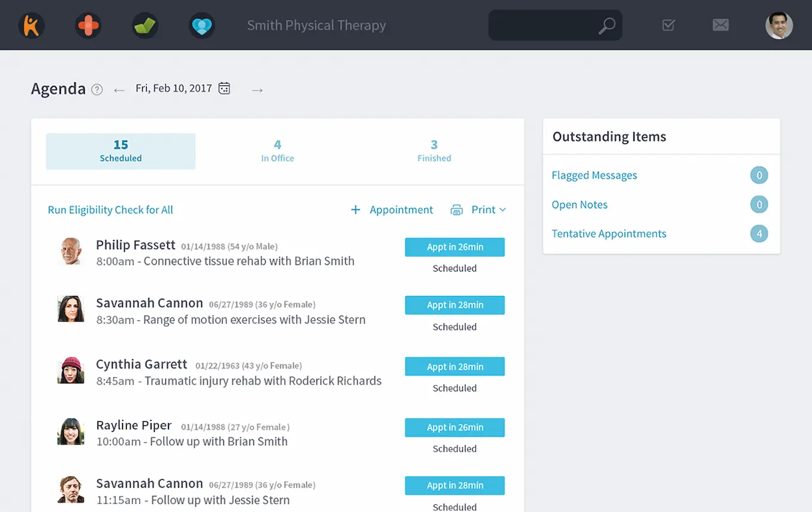The height and width of the screenshot is (512, 812).
Task: Open the green checkmark app icon
Action: point(145,26)
